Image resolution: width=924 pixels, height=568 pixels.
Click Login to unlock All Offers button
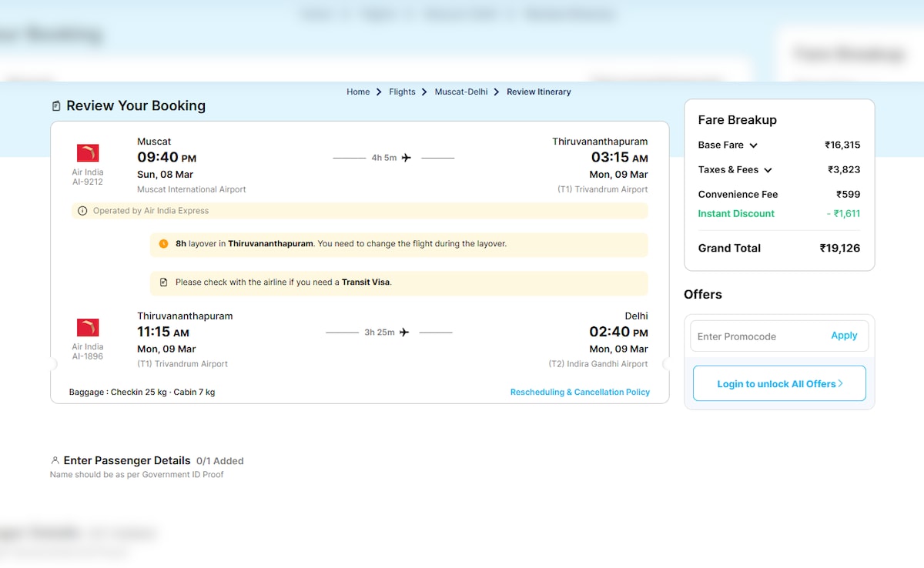point(779,383)
